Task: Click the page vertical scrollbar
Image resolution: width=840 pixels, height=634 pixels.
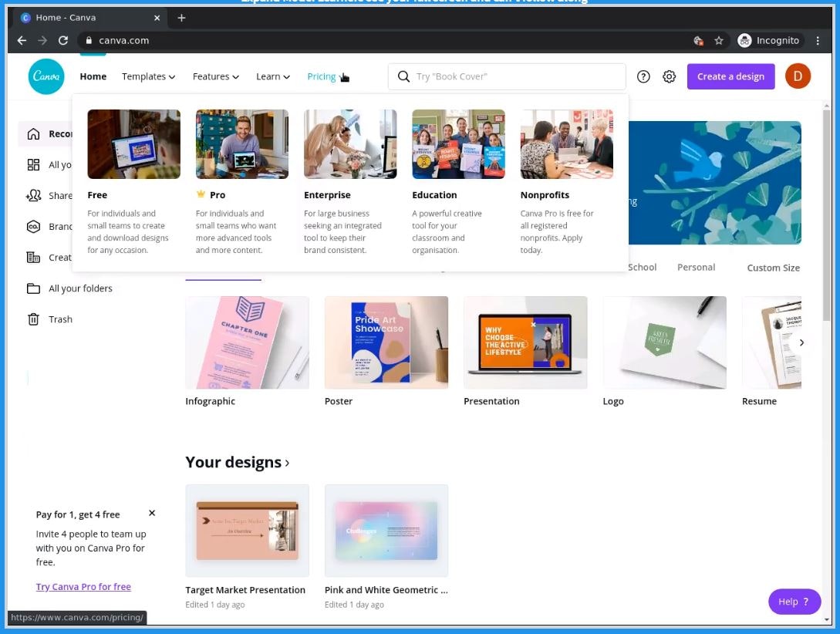Action: tap(827, 214)
